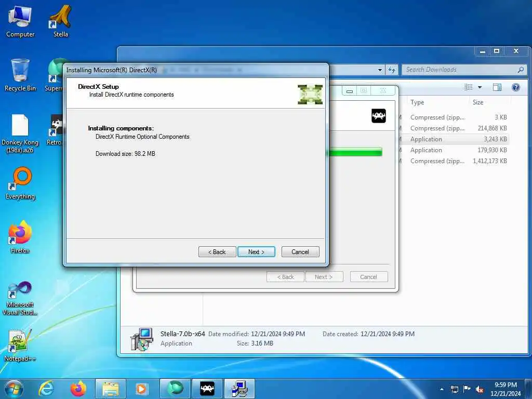Click the RetroArch logo in the installer window
Viewport: 532px width, 399px height.
(x=379, y=116)
